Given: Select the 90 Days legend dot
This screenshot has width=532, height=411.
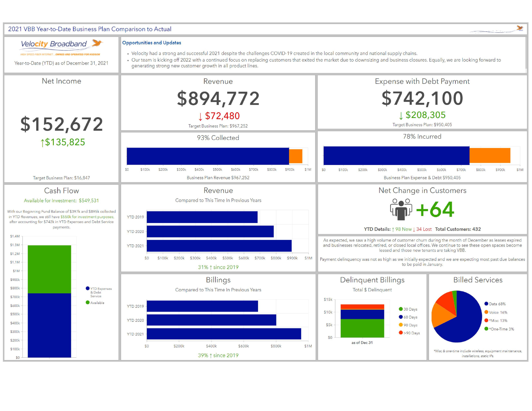Looking at the screenshot, I should pyautogui.click(x=401, y=325).
